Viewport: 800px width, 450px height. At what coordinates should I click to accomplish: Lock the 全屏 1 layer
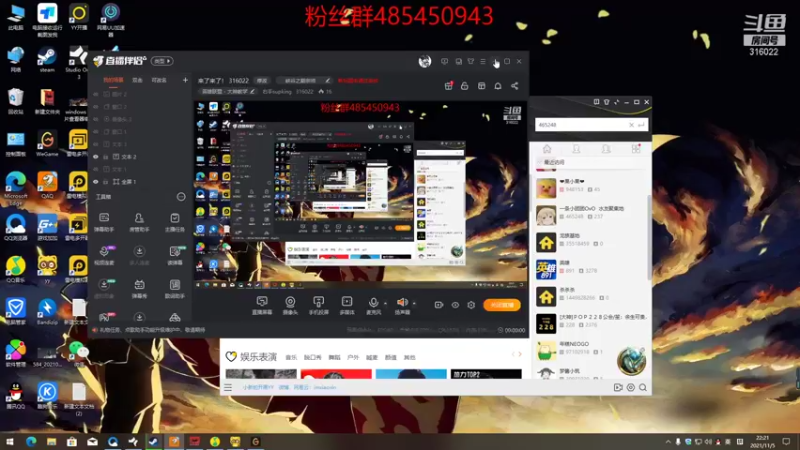(x=106, y=182)
